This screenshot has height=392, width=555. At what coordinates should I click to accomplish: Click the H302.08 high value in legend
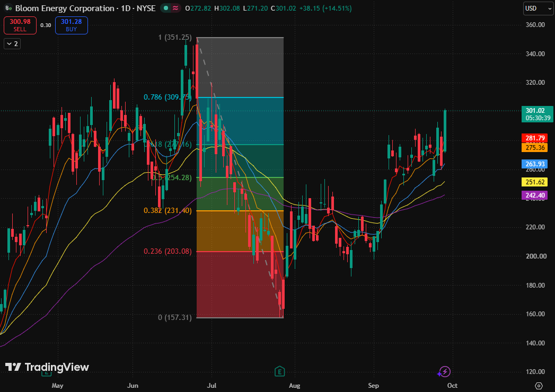tap(227, 8)
